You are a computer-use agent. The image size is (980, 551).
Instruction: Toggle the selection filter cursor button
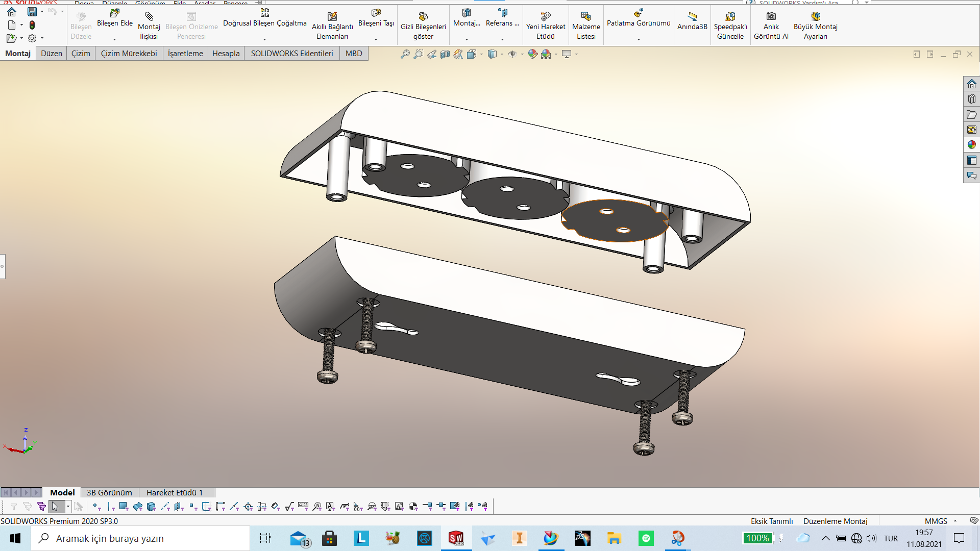[55, 506]
